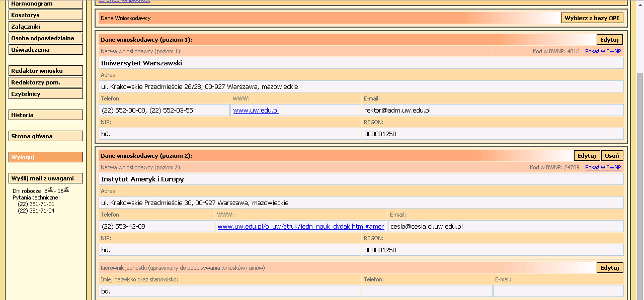Viewport: 644px width, 300px height.
Task: Open the jedn_nauk_dydak.html#amer link
Action: [x=301, y=226]
